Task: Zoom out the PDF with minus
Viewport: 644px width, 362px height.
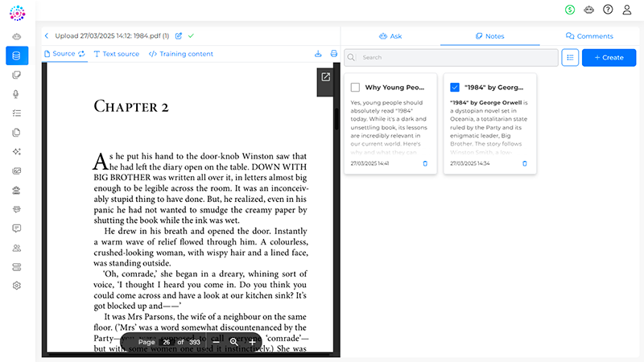Action: [216, 341]
